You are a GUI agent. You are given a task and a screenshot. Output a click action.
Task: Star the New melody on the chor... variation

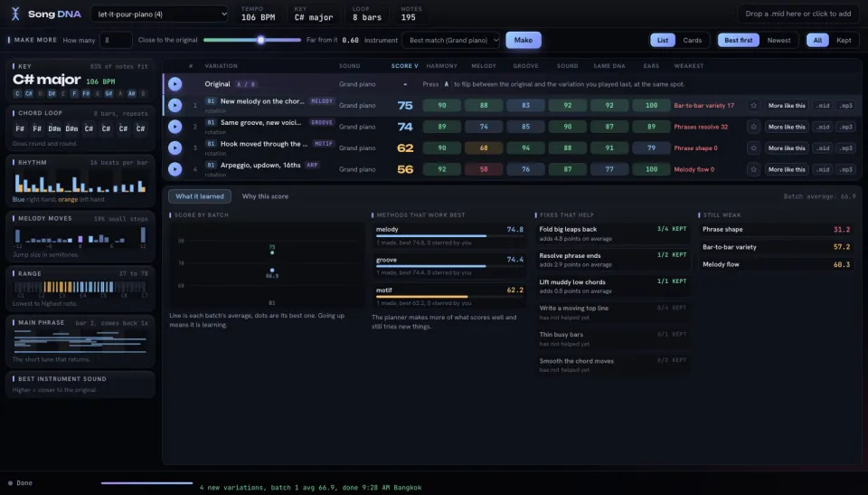[753, 105]
